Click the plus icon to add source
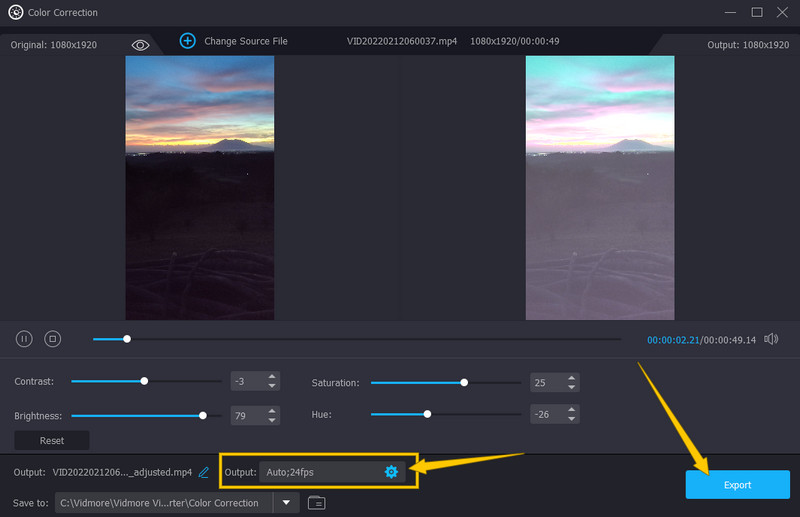This screenshot has width=800, height=517. [187, 41]
